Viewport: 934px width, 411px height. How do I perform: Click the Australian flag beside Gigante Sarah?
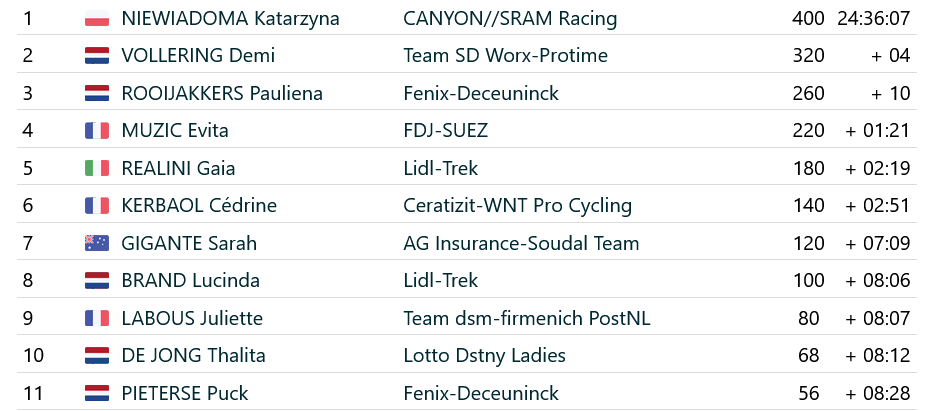(97, 243)
